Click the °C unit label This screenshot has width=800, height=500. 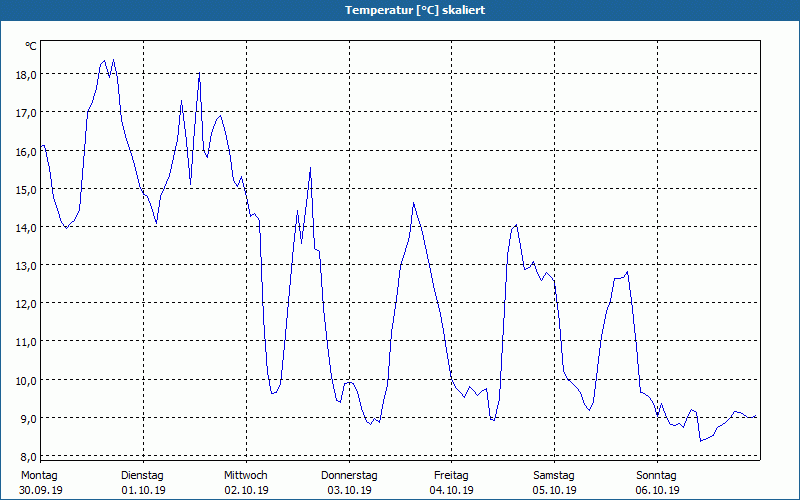click(x=31, y=46)
